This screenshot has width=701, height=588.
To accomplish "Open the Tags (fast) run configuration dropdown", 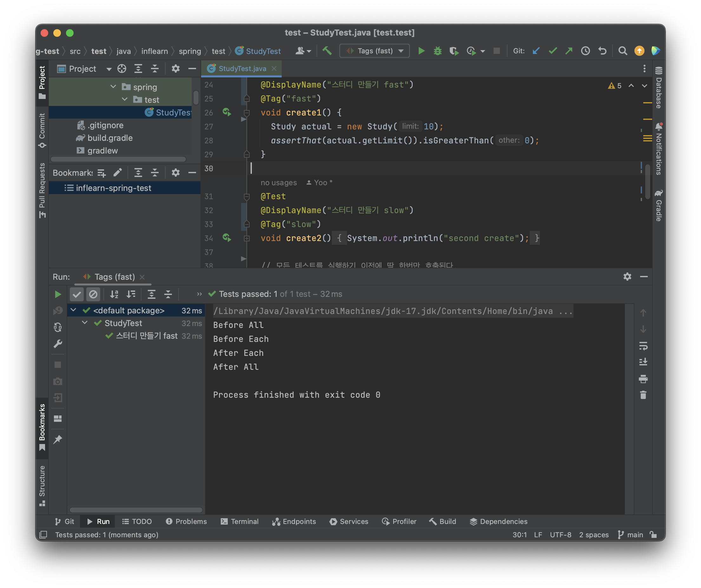I will coord(375,51).
